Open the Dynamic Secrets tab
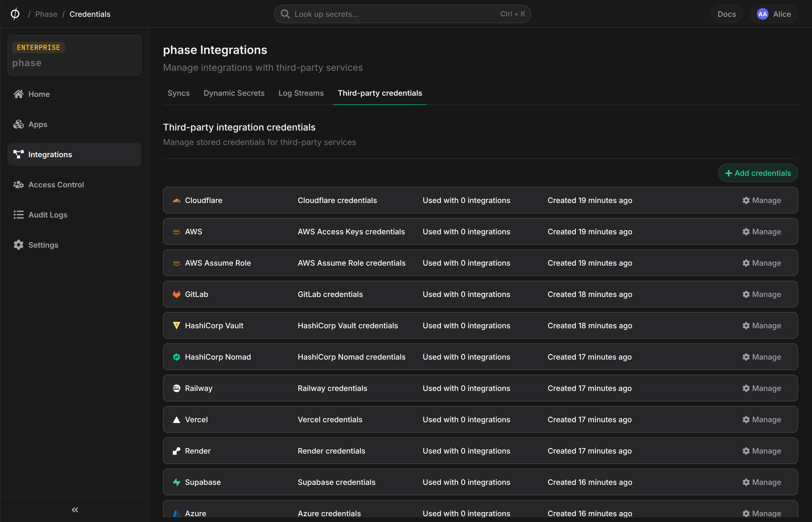The width and height of the screenshot is (812, 522). 234,93
